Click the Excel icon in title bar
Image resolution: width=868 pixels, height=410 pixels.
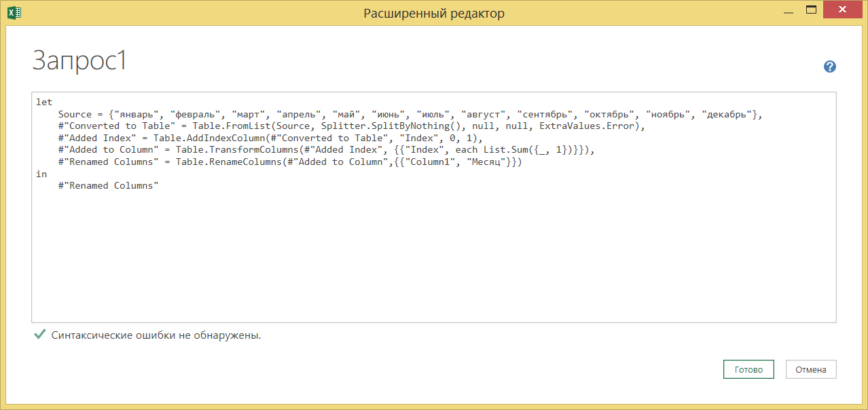pos(14,12)
